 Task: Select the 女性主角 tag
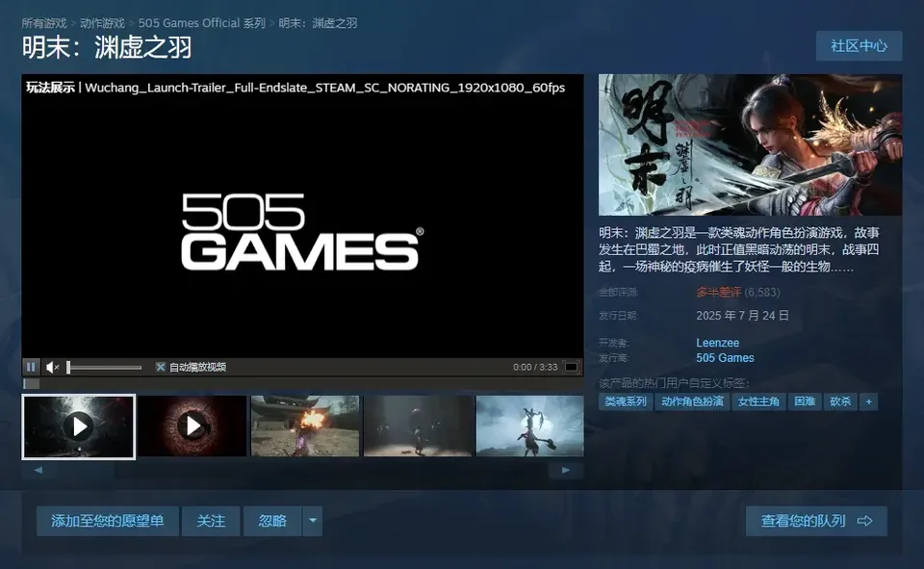[758, 401]
